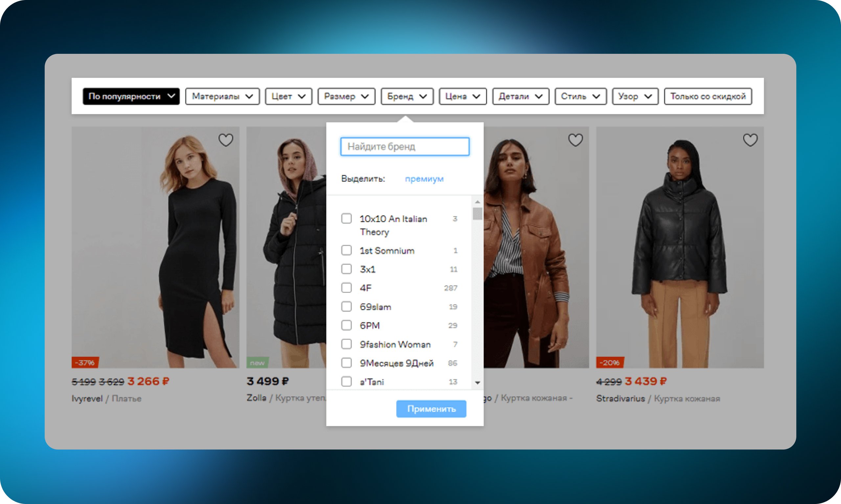
Task: Click the brand list scrollbar thumb
Action: point(478,214)
